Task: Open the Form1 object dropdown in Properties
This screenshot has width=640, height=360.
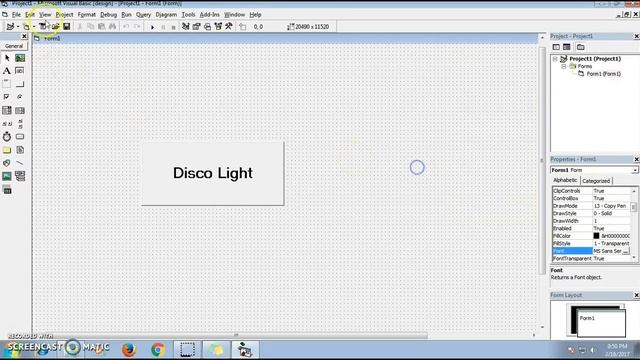Action: [635, 170]
